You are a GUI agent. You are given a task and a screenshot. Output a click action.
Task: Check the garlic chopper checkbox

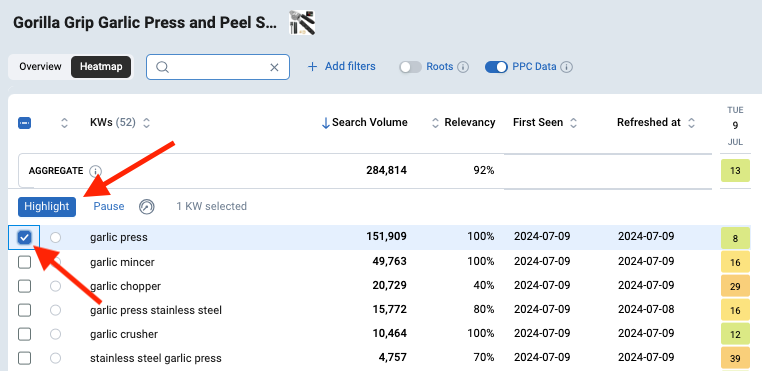(x=24, y=286)
